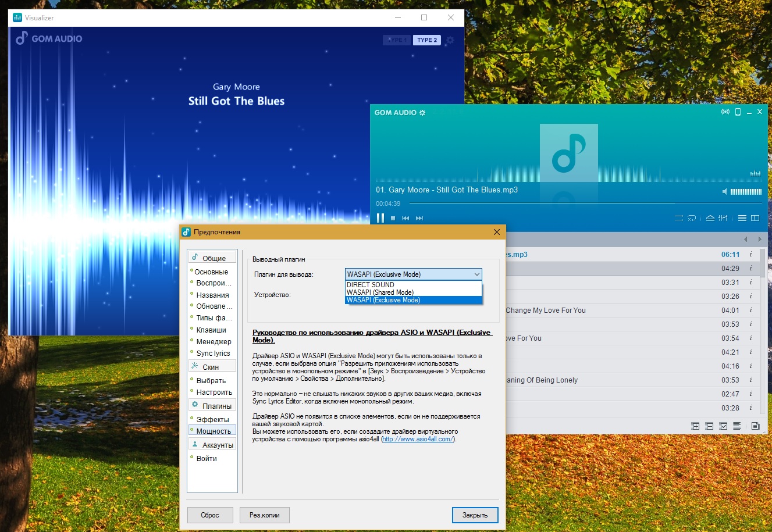
Task: Open the Клавиши preferences section
Action: pos(211,330)
